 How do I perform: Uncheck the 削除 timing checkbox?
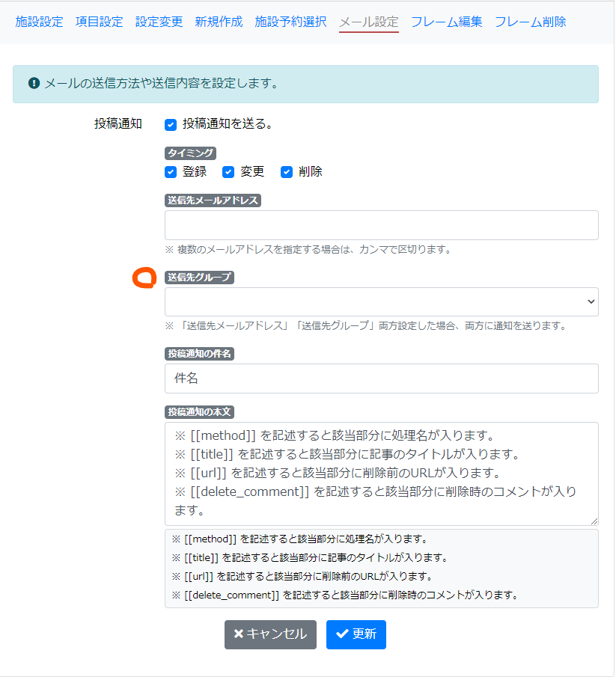coord(286,171)
